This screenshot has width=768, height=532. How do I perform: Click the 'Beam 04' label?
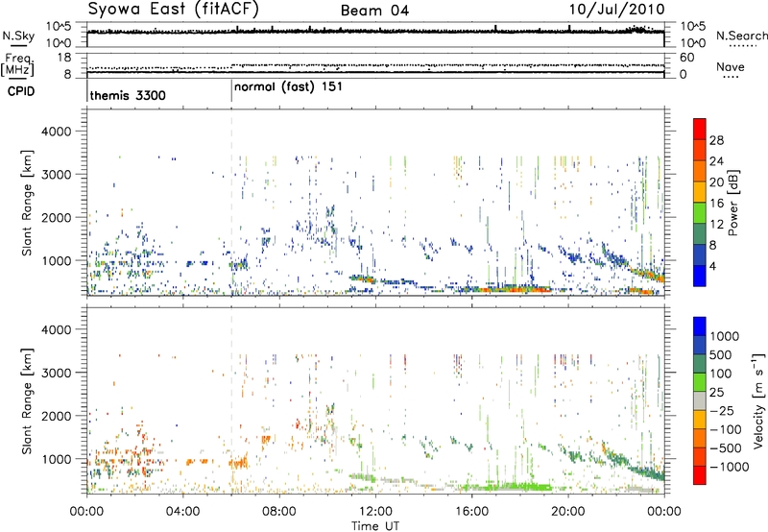(374, 11)
